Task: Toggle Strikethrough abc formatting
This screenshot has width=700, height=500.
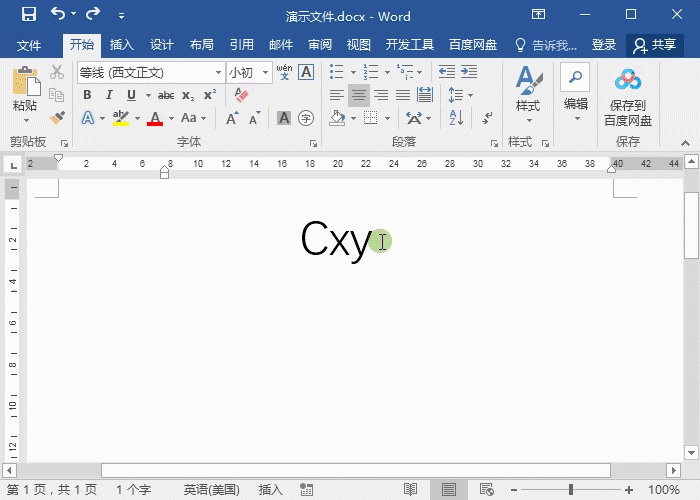Action: (x=166, y=95)
